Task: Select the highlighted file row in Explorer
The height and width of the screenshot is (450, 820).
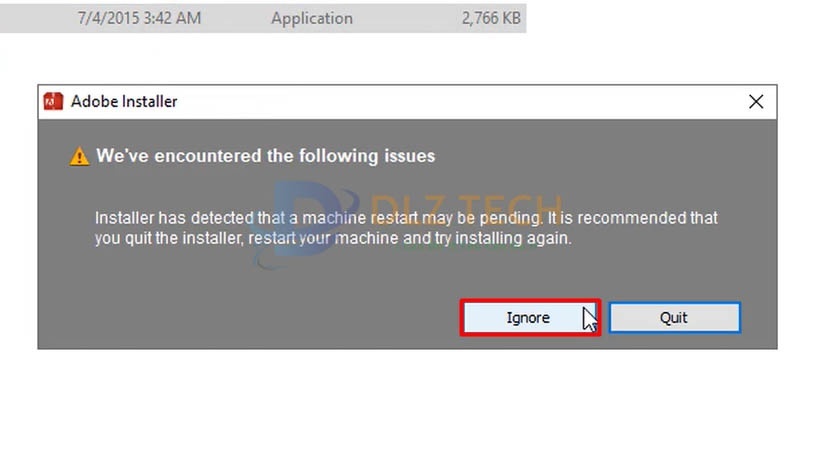Action: click(x=263, y=18)
